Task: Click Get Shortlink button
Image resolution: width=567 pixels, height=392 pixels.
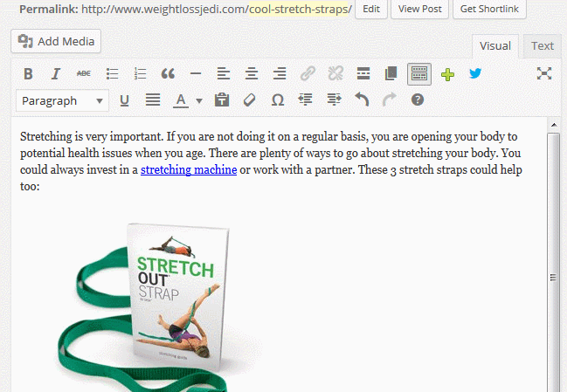Action: (x=489, y=9)
